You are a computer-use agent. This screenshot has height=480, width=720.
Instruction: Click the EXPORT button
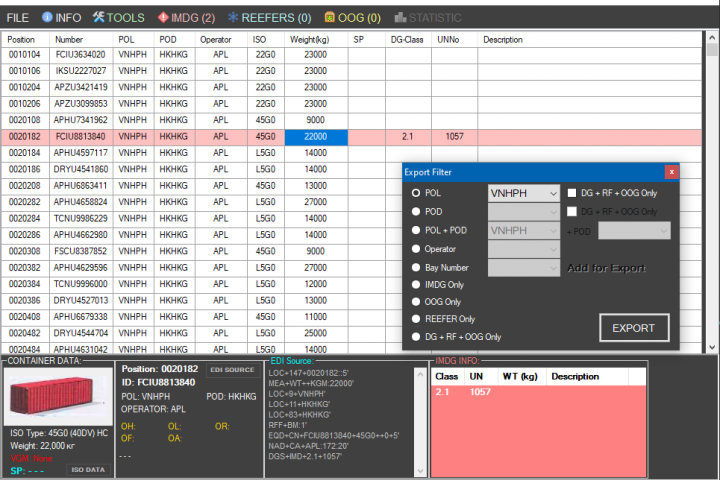coord(634,328)
